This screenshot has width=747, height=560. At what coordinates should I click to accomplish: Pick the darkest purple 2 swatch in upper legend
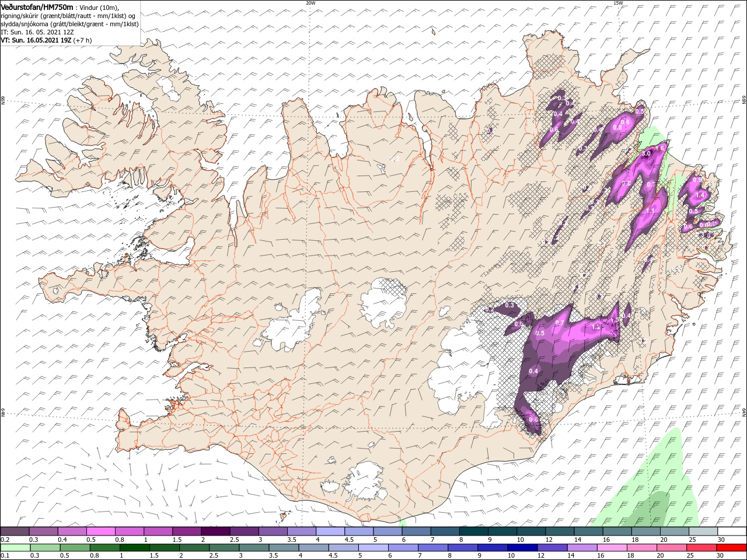[x=215, y=531]
